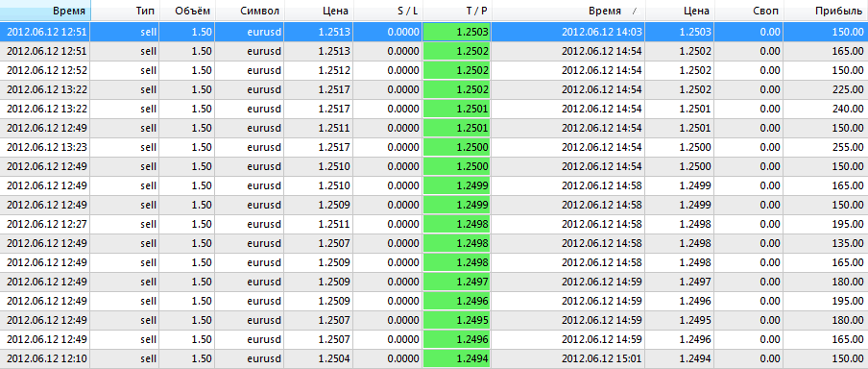Select the trade row with profit 255.00
The width and height of the screenshot is (868, 369).
[x=434, y=147]
